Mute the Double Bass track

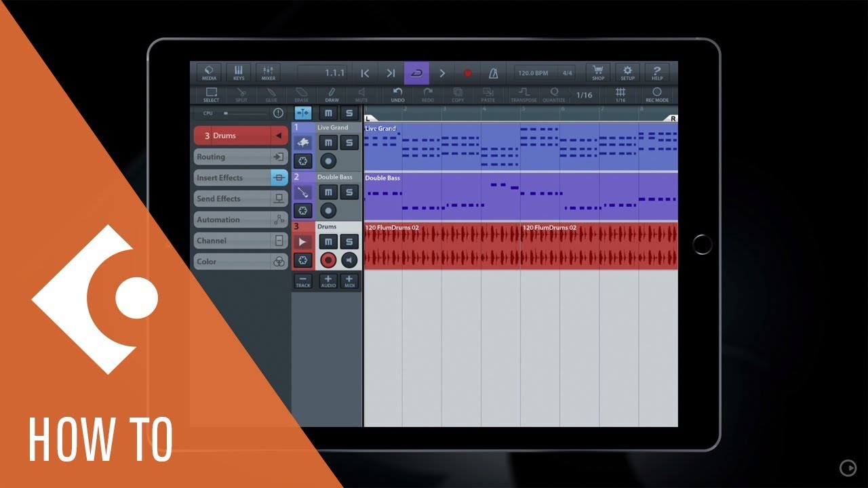[x=328, y=192]
